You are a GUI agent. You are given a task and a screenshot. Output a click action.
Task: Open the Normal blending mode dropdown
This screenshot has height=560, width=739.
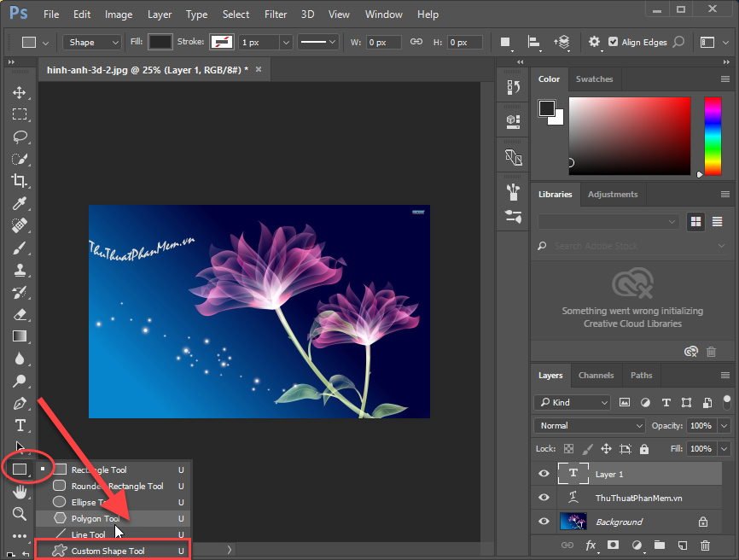(x=589, y=425)
